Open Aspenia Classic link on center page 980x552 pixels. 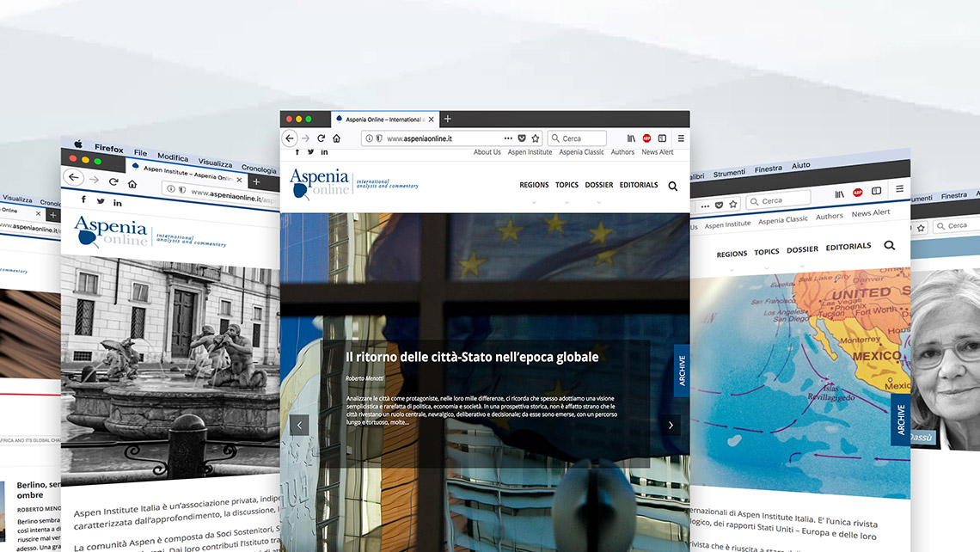pyautogui.click(x=581, y=152)
